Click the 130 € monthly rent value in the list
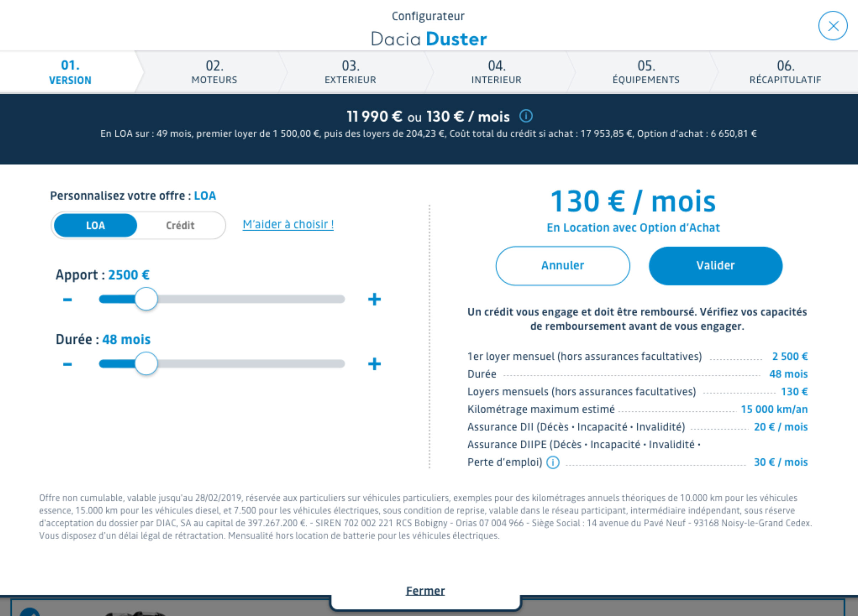Image resolution: width=858 pixels, height=616 pixels. click(x=794, y=391)
